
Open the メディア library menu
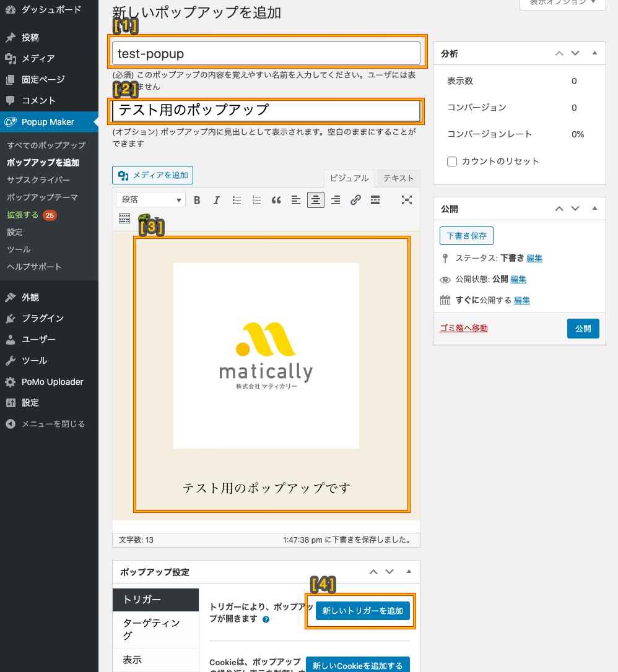pos(50,58)
